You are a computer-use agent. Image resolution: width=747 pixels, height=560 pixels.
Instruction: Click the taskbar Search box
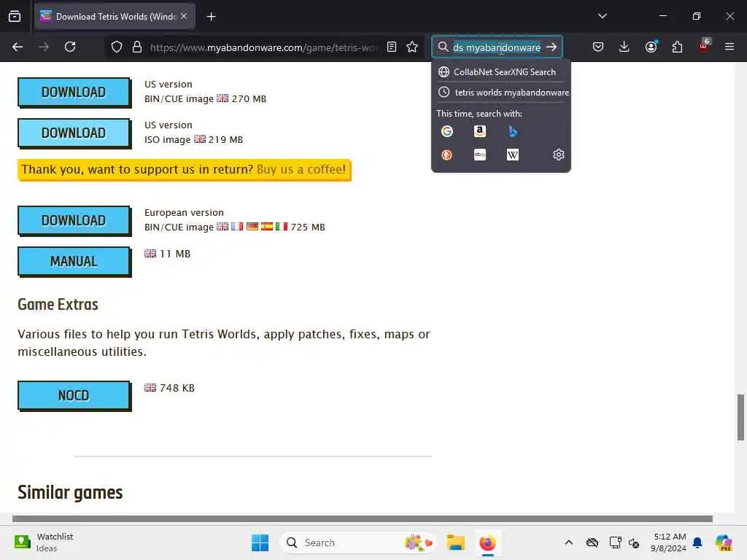pos(358,542)
